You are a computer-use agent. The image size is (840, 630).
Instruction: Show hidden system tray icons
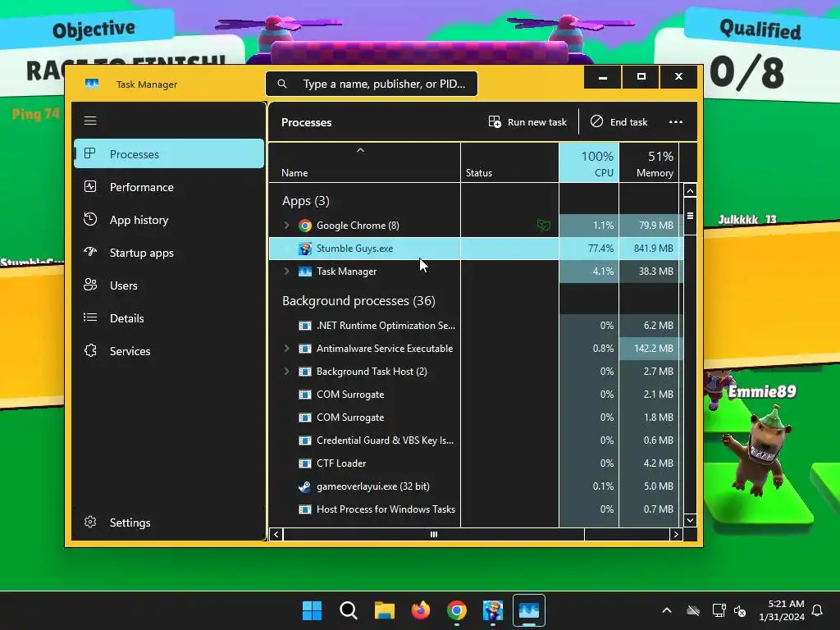tap(666, 610)
